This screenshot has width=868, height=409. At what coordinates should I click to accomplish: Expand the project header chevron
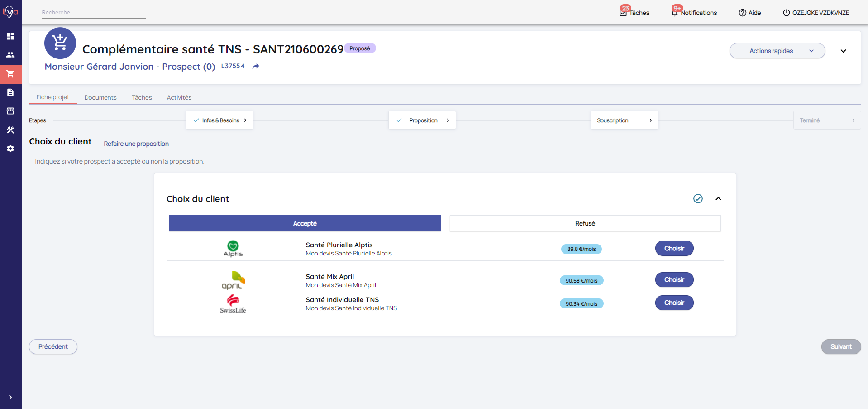(x=843, y=51)
